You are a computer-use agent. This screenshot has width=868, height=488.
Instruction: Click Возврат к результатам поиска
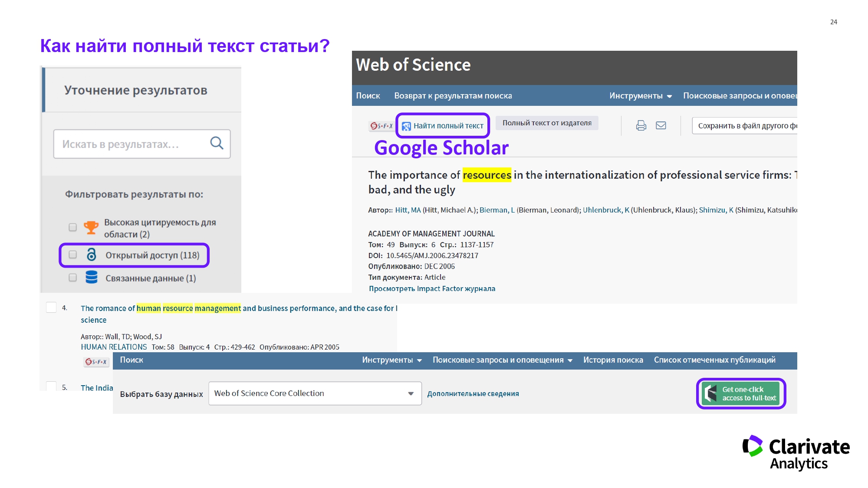(453, 96)
